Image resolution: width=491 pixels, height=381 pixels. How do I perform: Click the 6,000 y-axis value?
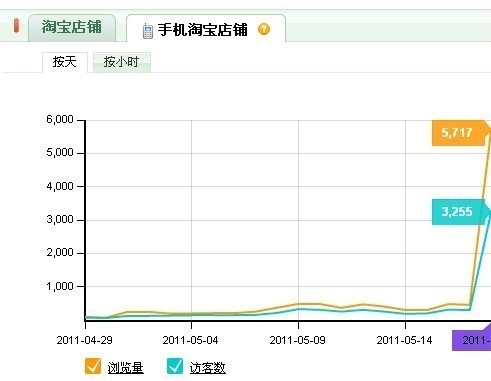[60, 119]
